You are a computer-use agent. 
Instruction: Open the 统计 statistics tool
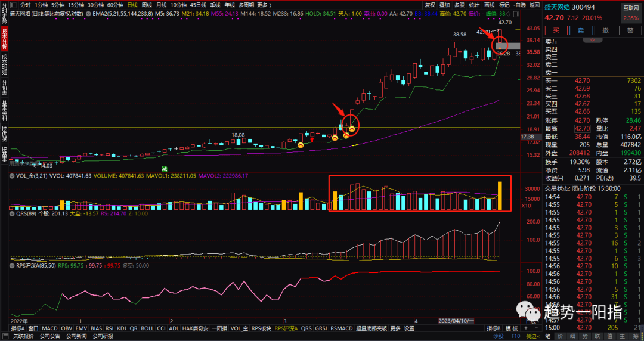[474, 5]
